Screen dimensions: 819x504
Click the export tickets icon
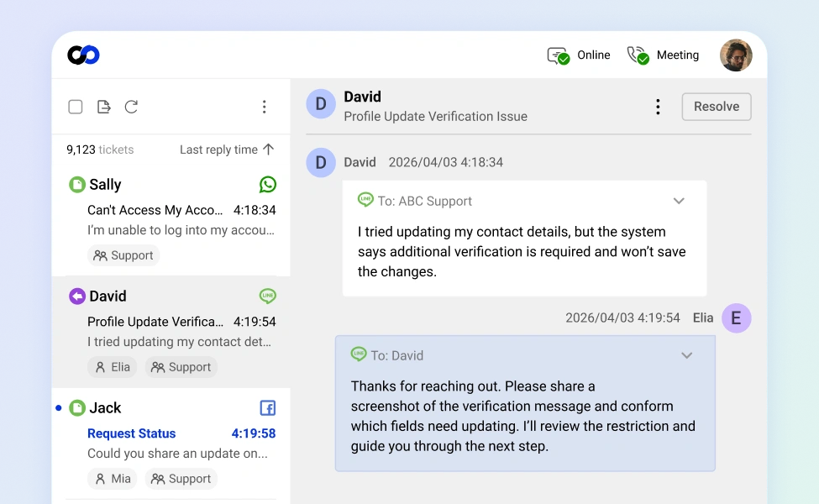[x=104, y=107]
